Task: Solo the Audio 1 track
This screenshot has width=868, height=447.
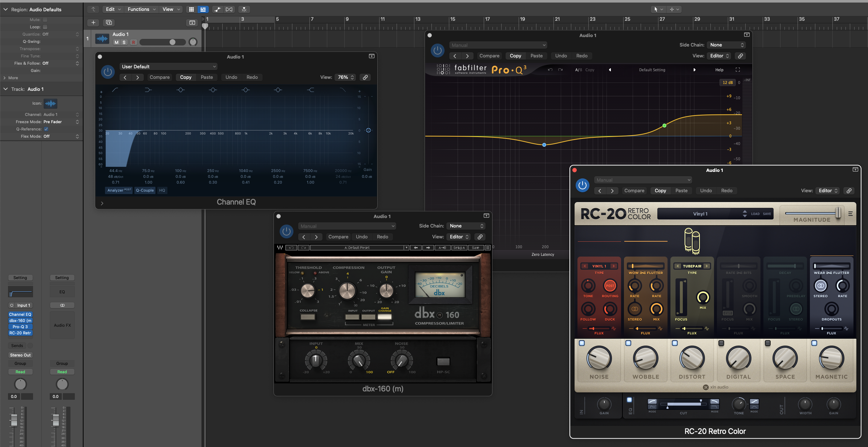Action: tap(124, 43)
